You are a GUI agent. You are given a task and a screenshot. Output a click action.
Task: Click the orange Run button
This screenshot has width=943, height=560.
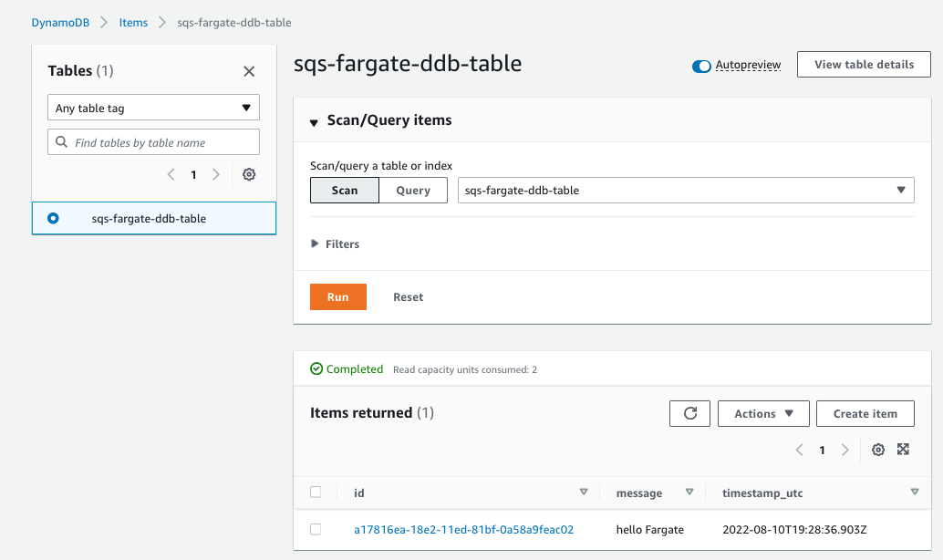click(338, 296)
